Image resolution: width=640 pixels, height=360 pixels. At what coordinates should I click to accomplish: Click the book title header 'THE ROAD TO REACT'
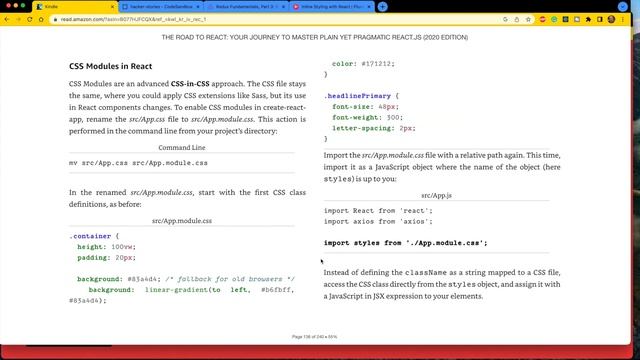pos(315,37)
